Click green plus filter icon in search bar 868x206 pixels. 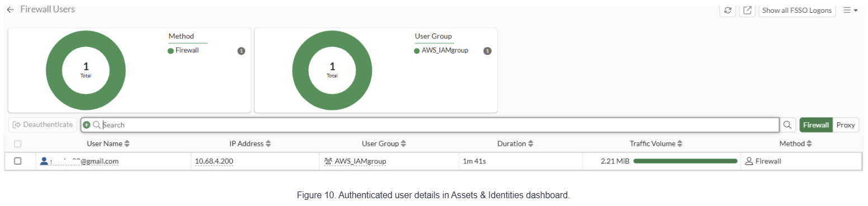pos(87,125)
